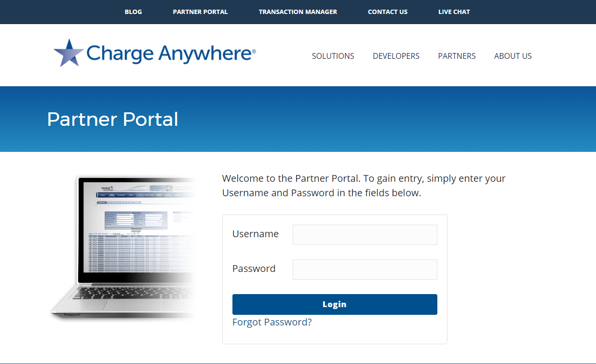
Task: Open the About Us navigation menu
Action: [x=513, y=56]
